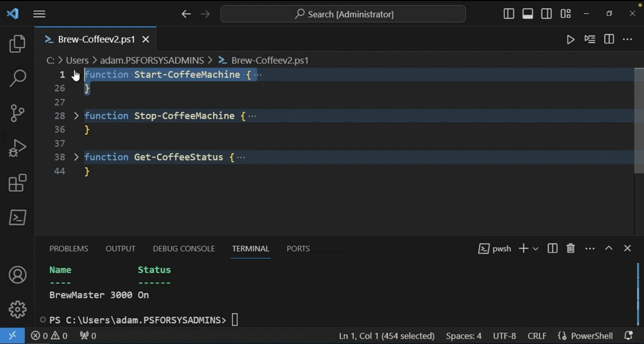Open the application hamburger menu
644x344 pixels.
[39, 14]
